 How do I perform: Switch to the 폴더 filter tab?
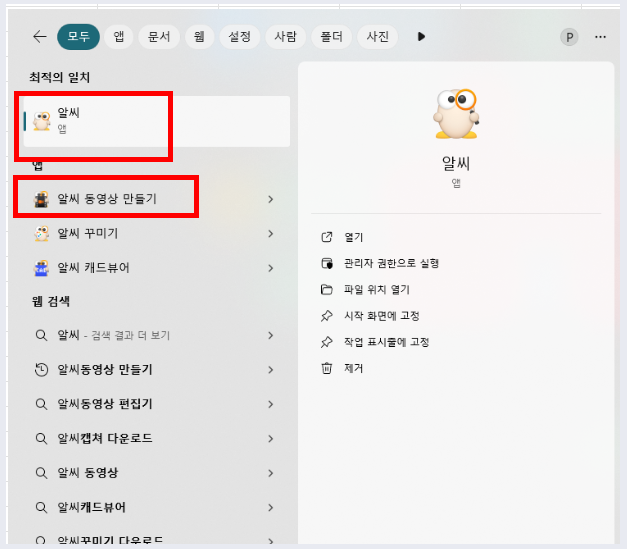point(331,37)
